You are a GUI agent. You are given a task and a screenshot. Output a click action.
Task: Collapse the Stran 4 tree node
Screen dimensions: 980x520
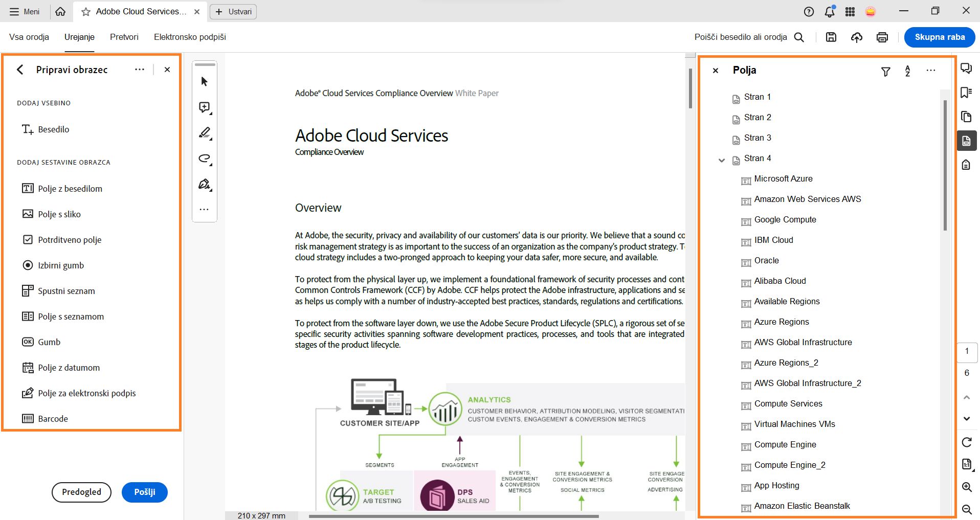coord(722,160)
